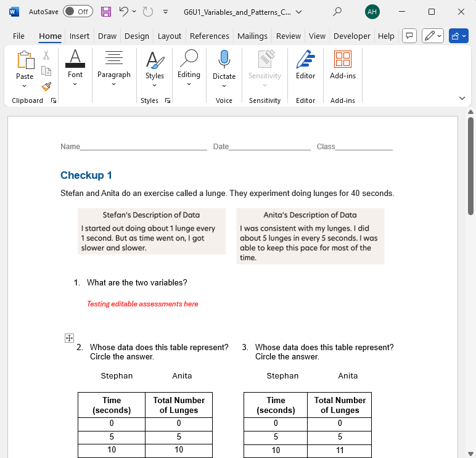This screenshot has height=458, width=476.
Task: Open the Undo history dropdown arrow
Action: click(134, 12)
